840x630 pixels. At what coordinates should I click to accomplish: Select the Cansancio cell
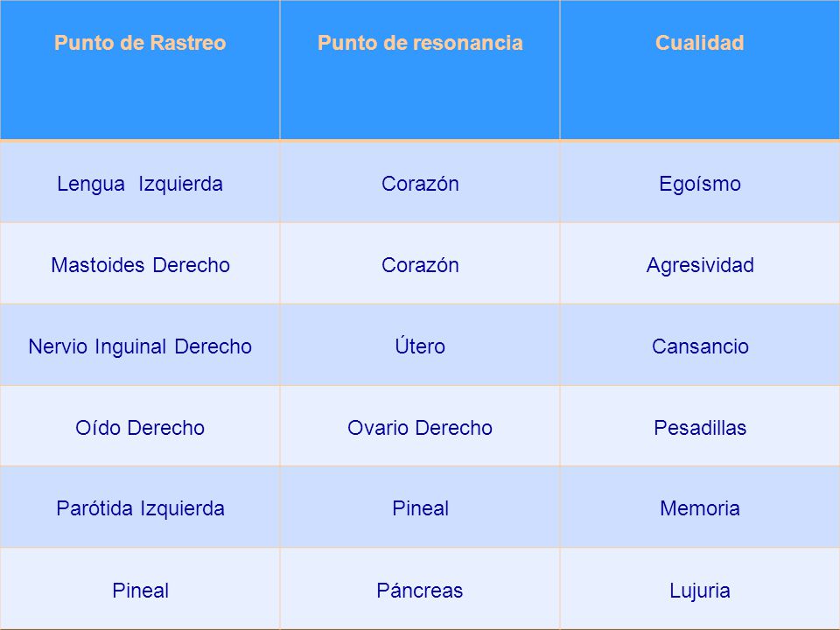click(700, 346)
